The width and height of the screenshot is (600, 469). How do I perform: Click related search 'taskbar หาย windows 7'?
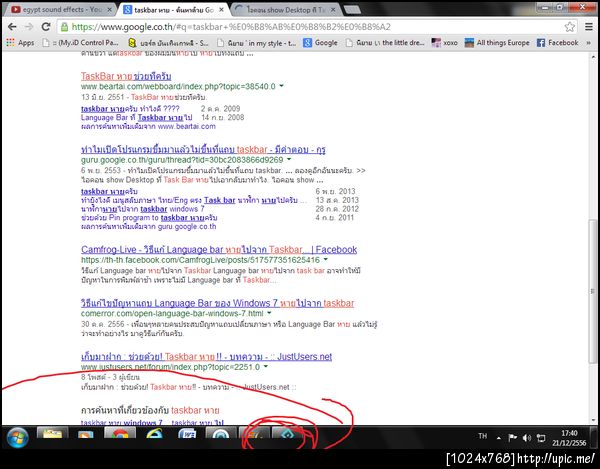pyautogui.click(x=122, y=422)
